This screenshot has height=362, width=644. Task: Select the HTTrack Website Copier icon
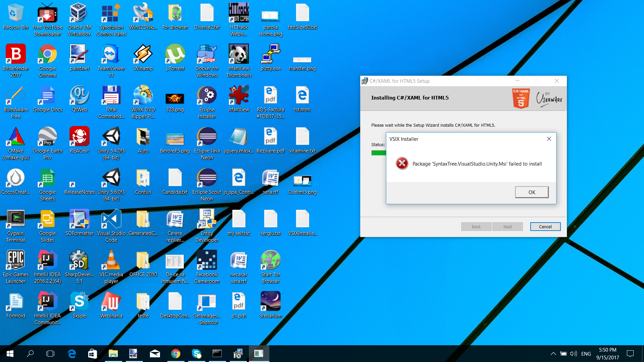(x=238, y=20)
